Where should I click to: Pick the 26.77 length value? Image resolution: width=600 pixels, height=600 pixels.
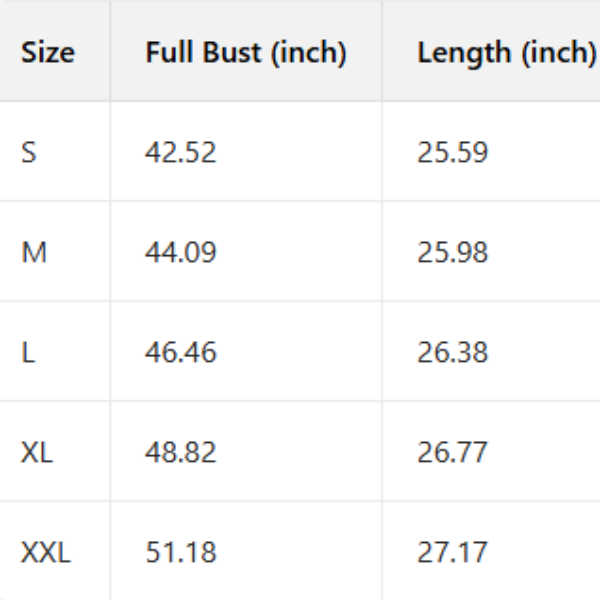[x=453, y=452]
